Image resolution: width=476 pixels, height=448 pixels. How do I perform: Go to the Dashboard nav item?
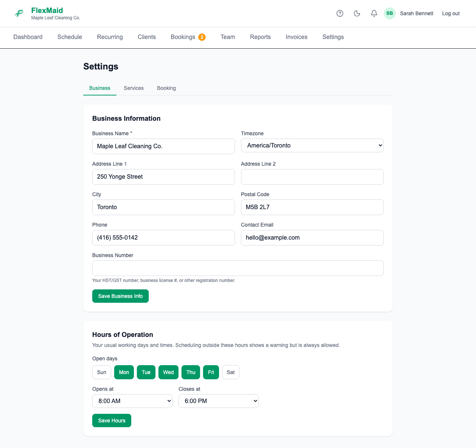point(28,37)
